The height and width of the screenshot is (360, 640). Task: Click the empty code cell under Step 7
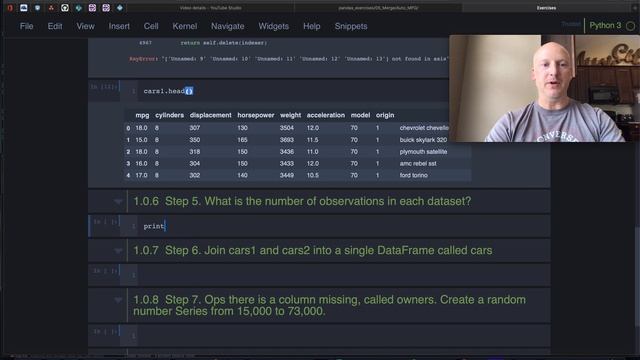click(343, 336)
